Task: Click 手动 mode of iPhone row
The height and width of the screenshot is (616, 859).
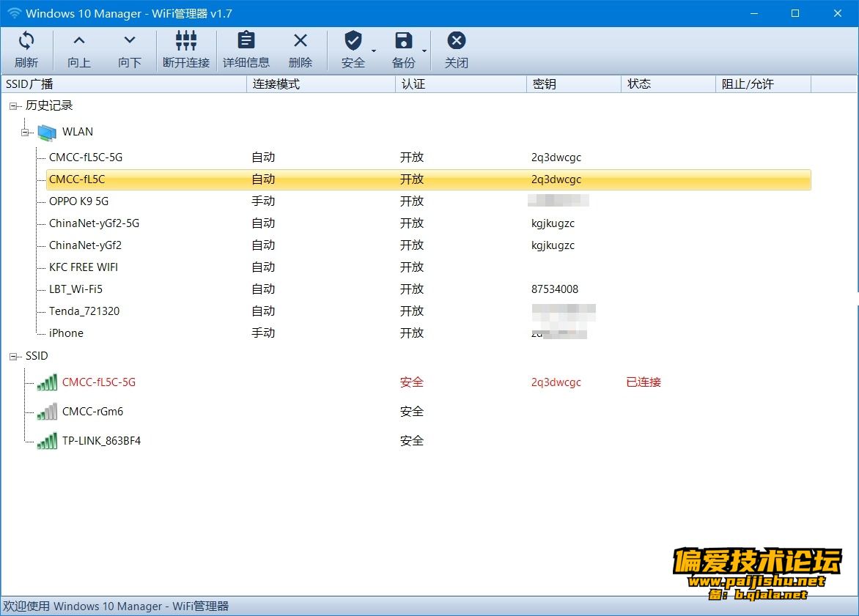Action: point(263,333)
